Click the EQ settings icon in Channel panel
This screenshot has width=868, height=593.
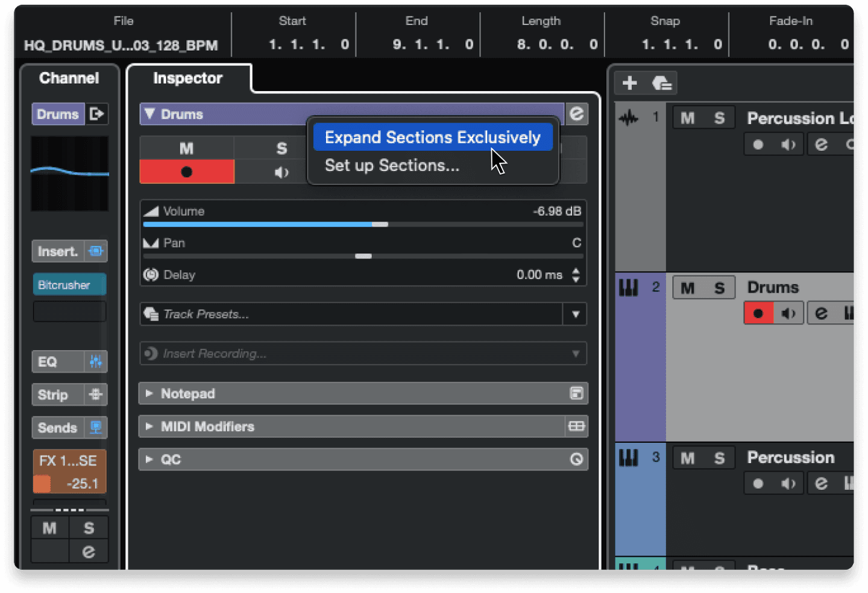[x=95, y=361]
